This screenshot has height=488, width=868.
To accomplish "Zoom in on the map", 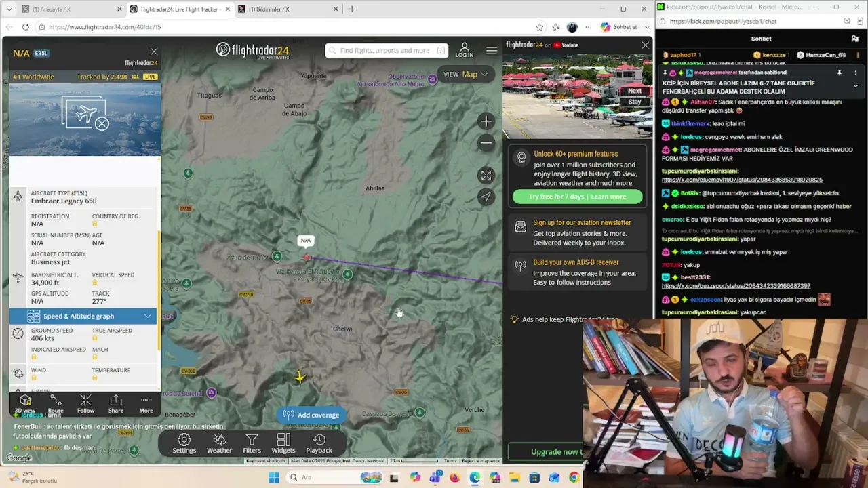I will pyautogui.click(x=486, y=121).
